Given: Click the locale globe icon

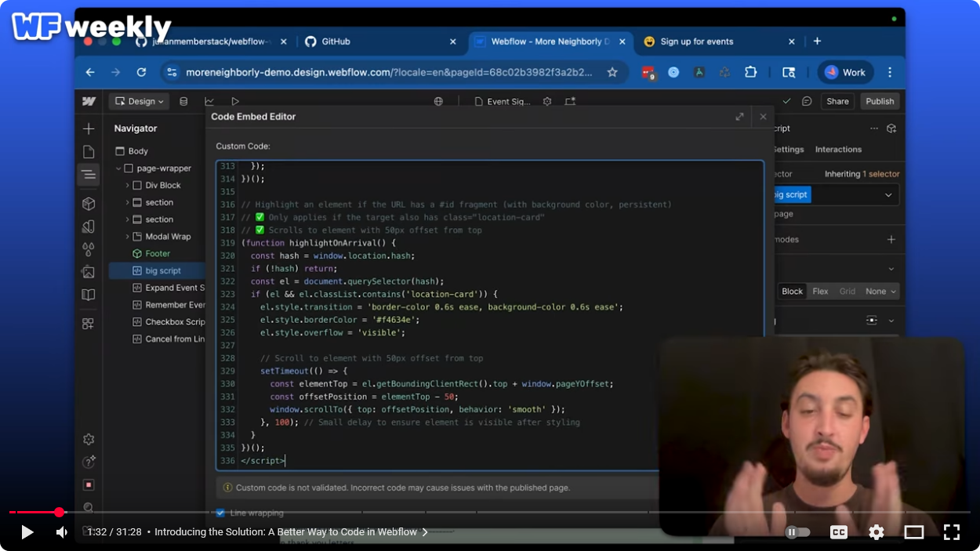Looking at the screenshot, I should click(x=438, y=101).
